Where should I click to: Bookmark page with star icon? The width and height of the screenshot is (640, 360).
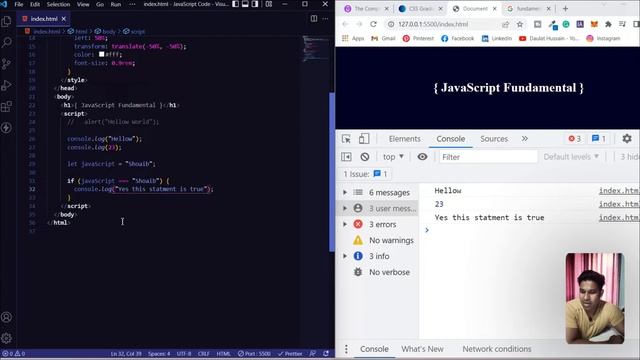coord(520,24)
